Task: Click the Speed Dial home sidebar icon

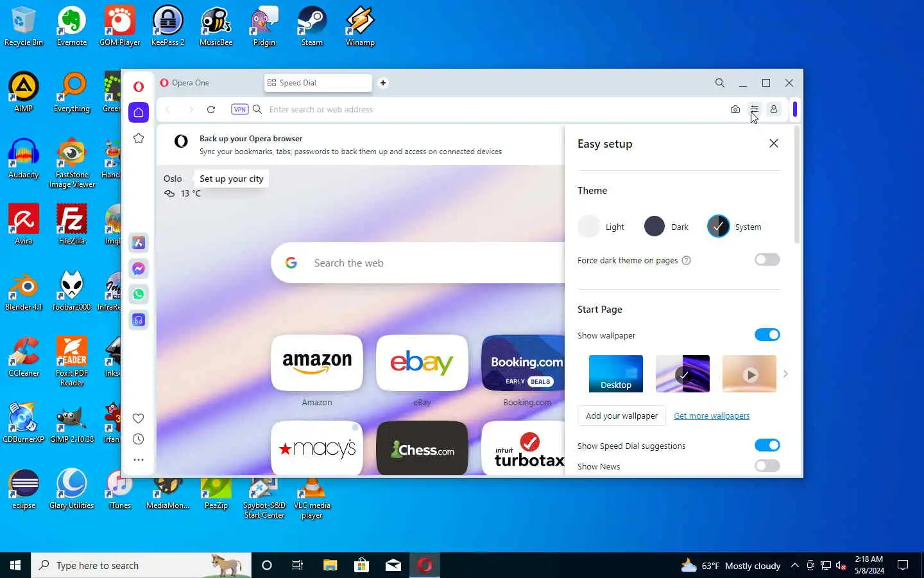Action: click(139, 112)
